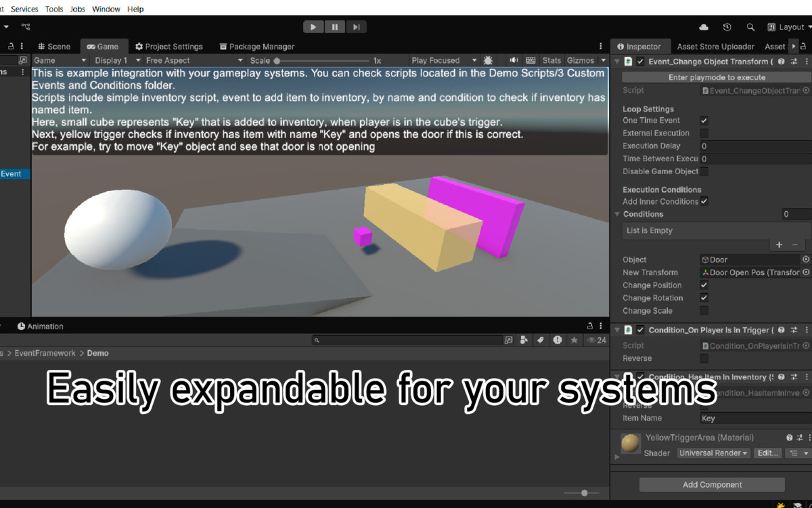812x508 pixels.
Task: Select the search magnifier in the Project panel
Action: pos(315,340)
